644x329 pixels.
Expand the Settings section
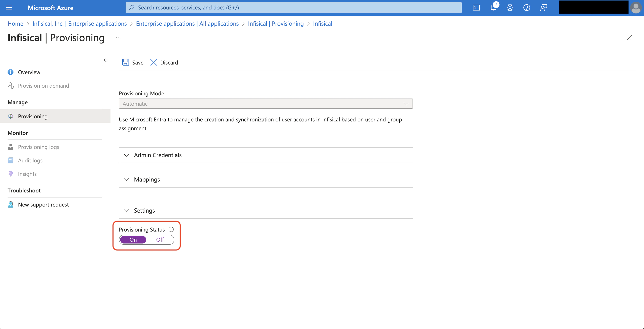pos(266,211)
